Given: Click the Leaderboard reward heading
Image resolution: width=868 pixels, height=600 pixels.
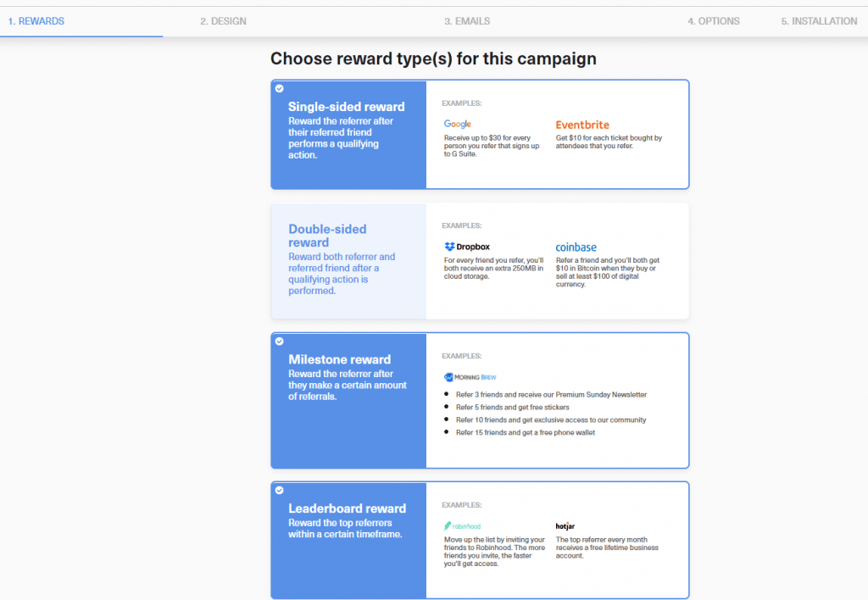Looking at the screenshot, I should click(x=347, y=508).
